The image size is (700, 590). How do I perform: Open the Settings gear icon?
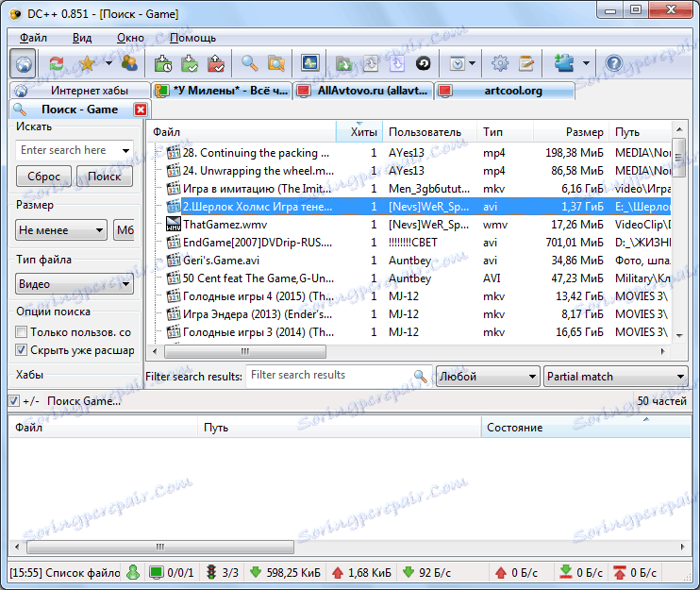pos(500,63)
